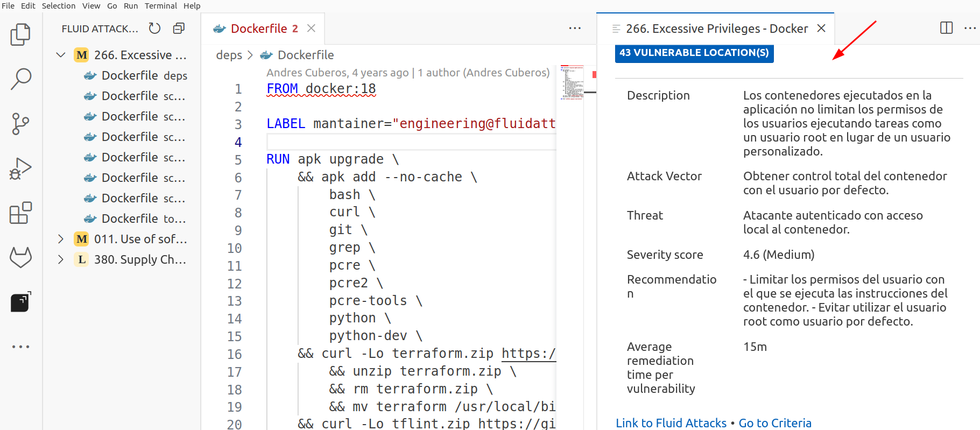Open the Extensions view
Image resolution: width=980 pixels, height=430 pixels.
click(20, 213)
